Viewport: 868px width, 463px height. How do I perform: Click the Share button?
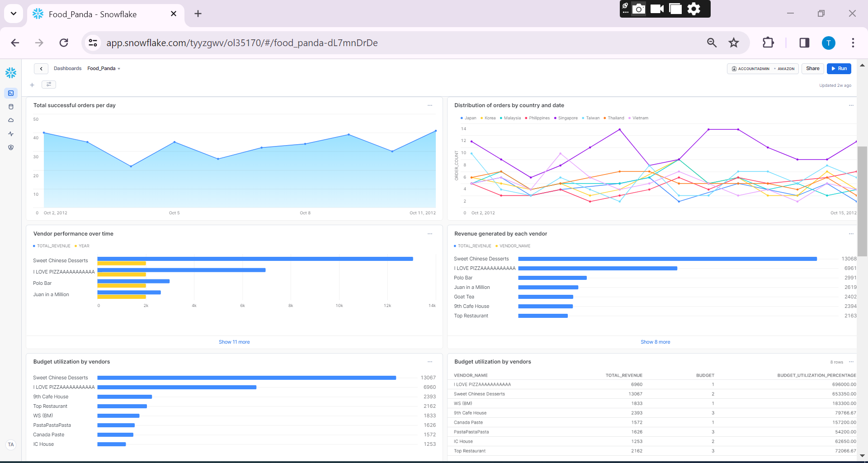tap(812, 69)
